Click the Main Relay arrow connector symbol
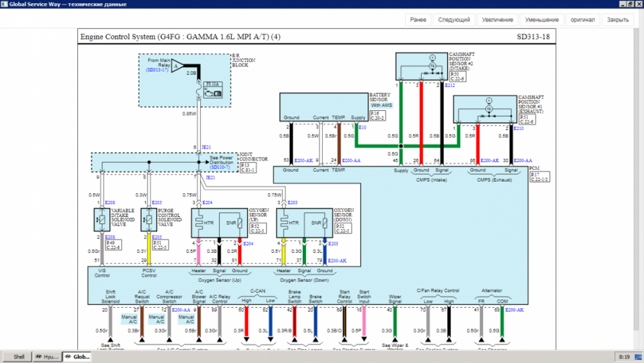This screenshot has width=644, height=363. pos(178,65)
